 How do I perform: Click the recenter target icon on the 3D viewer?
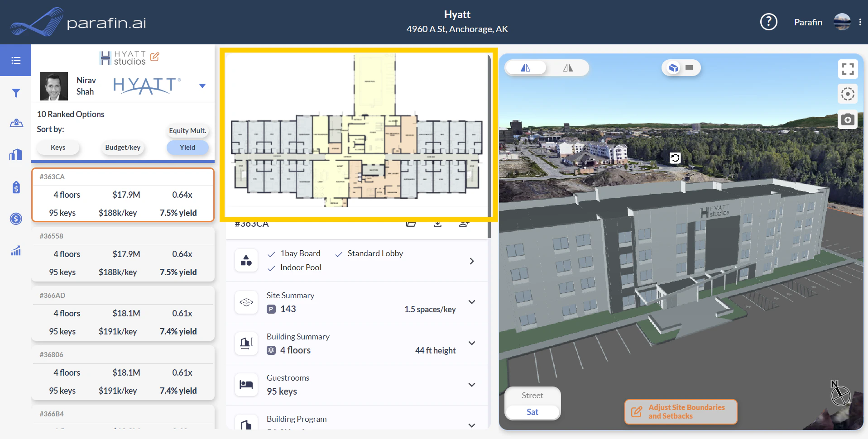848,94
